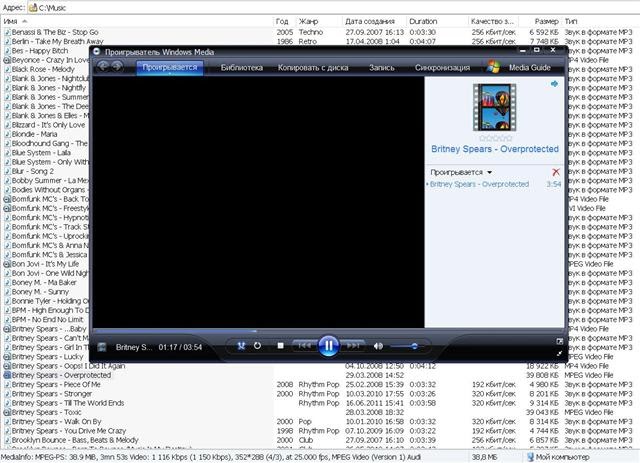
Task: Select the video icon of Britney Spears - Overprotected
Action: 7,375
